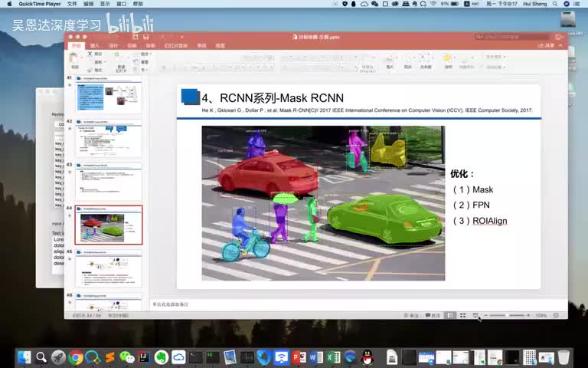The image size is (588, 368).
Task: Click the New Slide (新建幻灯片) button
Action: (x=121, y=62)
